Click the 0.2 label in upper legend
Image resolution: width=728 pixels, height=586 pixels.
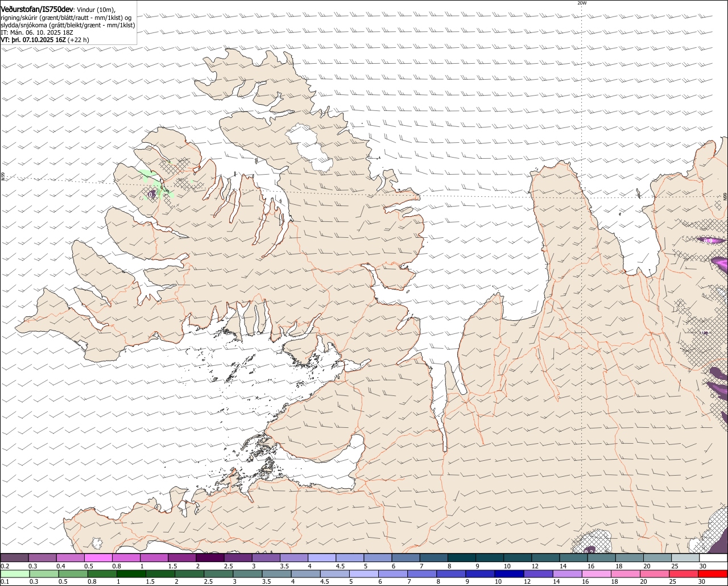pyautogui.click(x=5, y=566)
